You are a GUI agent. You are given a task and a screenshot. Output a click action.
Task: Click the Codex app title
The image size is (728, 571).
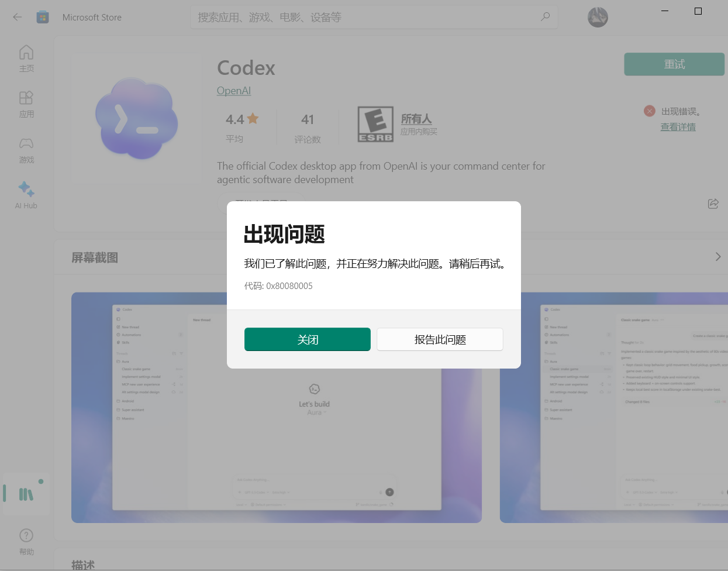pyautogui.click(x=246, y=68)
